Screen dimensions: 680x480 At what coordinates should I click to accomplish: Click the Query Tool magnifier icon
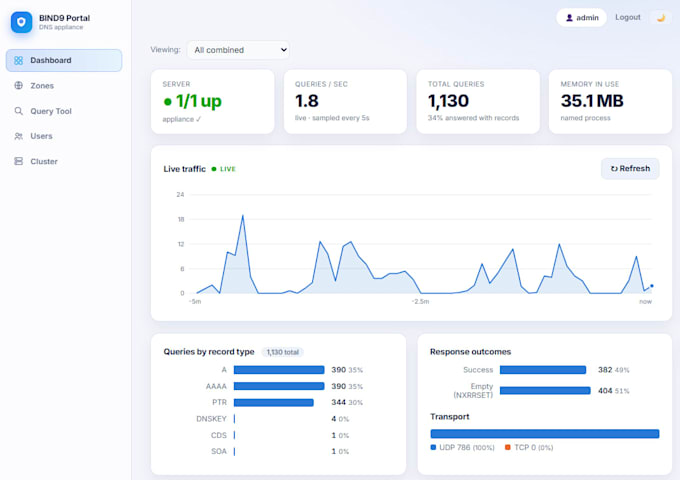[18, 111]
